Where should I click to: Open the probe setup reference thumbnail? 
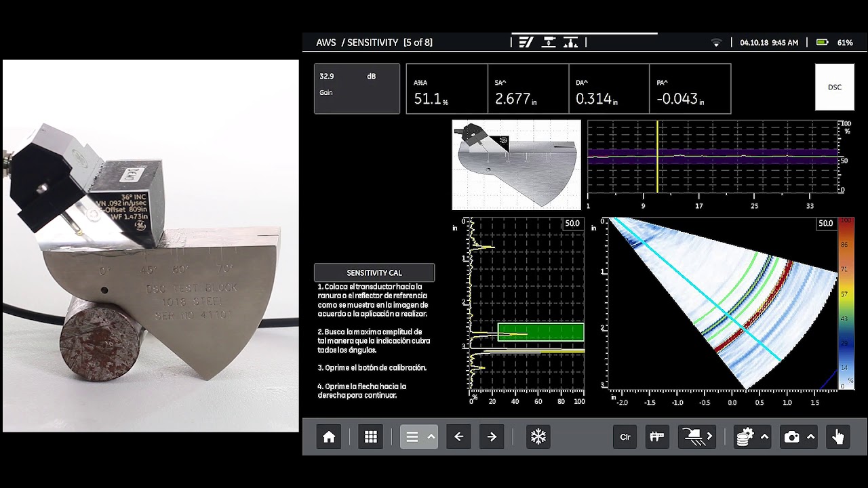pos(517,165)
